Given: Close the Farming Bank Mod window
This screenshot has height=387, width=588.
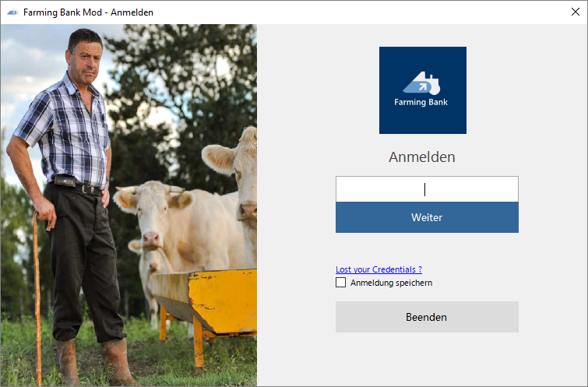Looking at the screenshot, I should [576, 12].
